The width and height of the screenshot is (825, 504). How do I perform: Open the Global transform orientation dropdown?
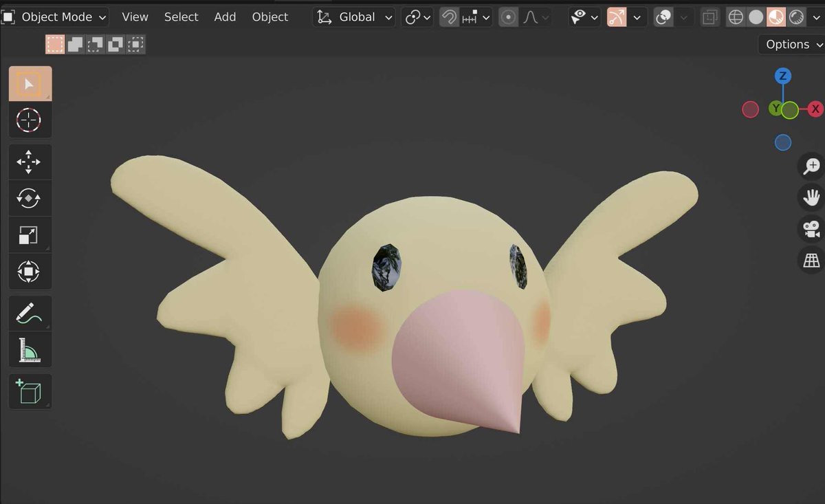pyautogui.click(x=354, y=17)
